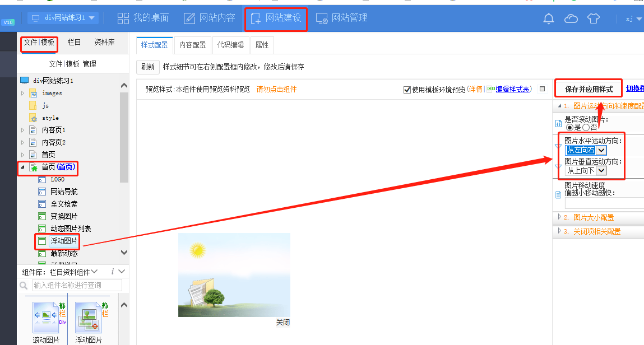644x345 pixels.
Task: Open 网站管理 top menu
Action: click(x=342, y=18)
